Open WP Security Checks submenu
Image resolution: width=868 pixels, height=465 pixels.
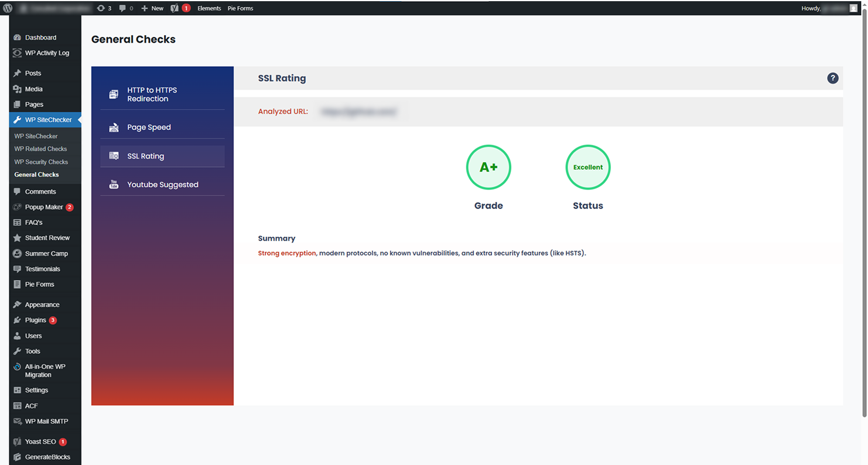tap(41, 162)
